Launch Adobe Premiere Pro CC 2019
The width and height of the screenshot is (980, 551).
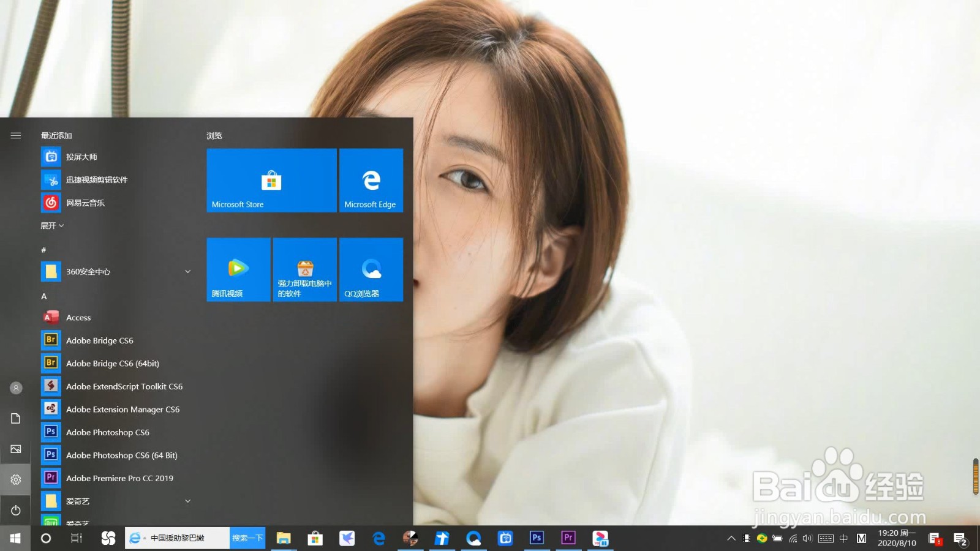(x=120, y=478)
